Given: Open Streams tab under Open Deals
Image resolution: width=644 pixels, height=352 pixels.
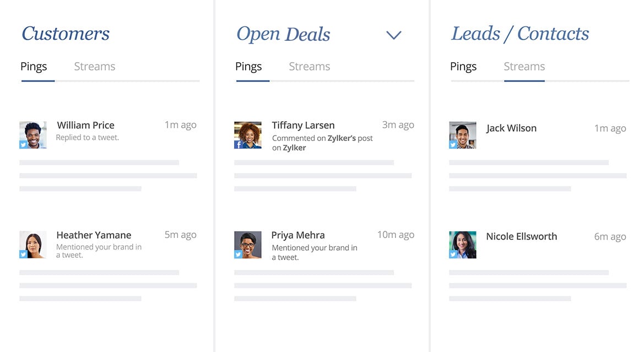Looking at the screenshot, I should point(310,67).
